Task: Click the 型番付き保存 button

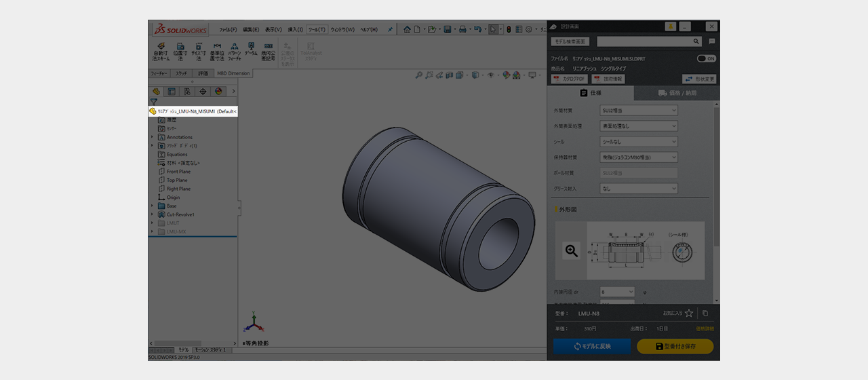Action: tap(675, 346)
